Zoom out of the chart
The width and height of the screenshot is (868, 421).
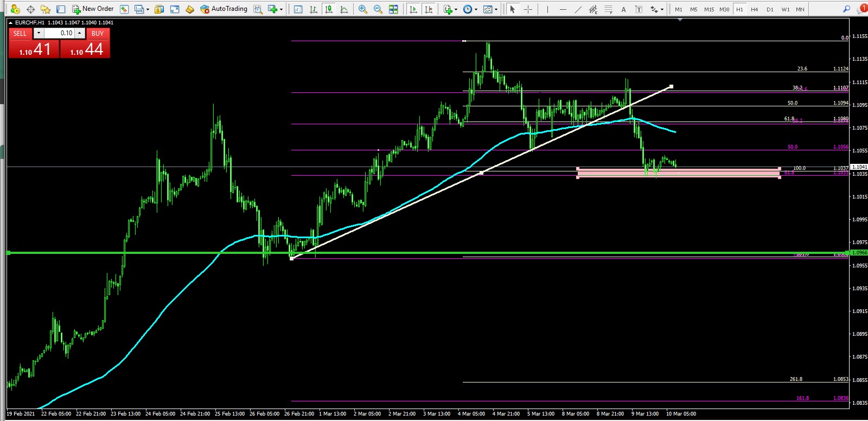378,9
